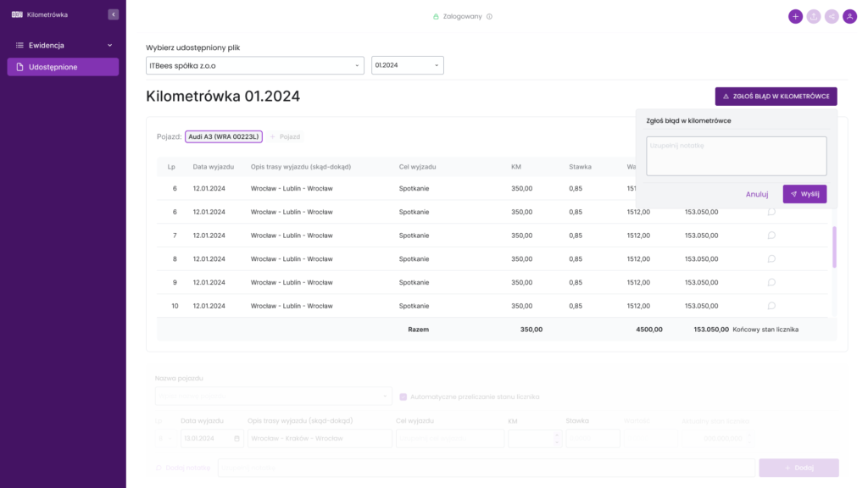Image resolution: width=868 pixels, height=488 pixels.
Task: Open the Nazwa pojazdu dropdown
Action: (273, 396)
